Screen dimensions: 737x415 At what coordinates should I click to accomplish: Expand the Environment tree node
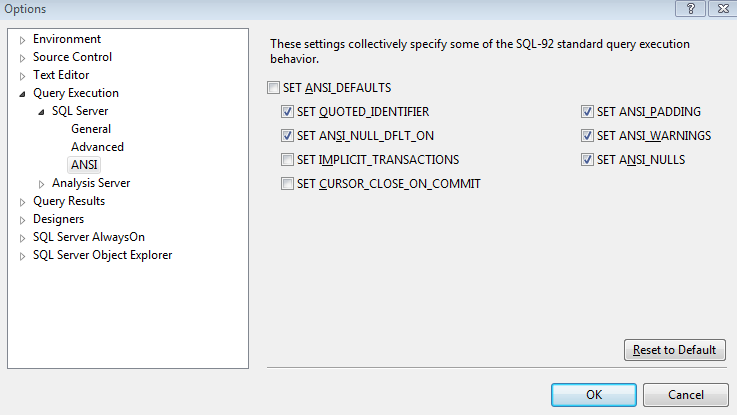click(x=23, y=40)
